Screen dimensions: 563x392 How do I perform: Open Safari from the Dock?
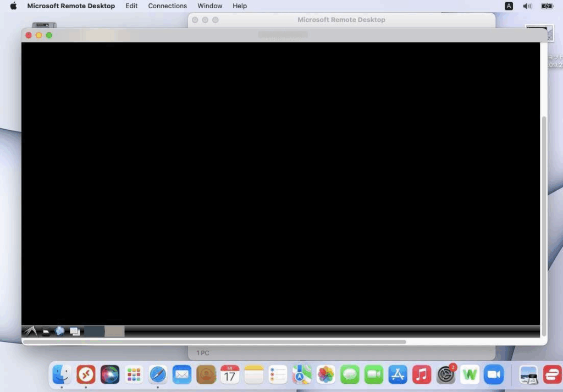pos(158,374)
